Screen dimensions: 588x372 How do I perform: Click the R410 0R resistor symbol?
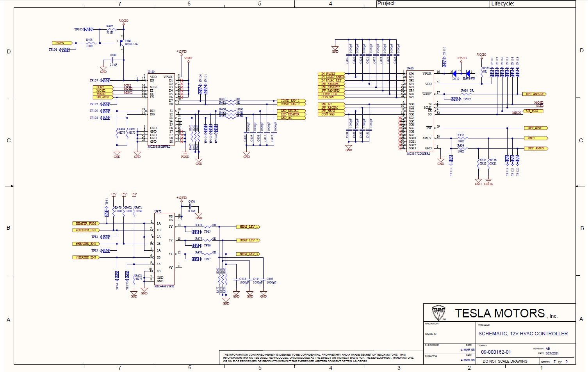coord(464,94)
